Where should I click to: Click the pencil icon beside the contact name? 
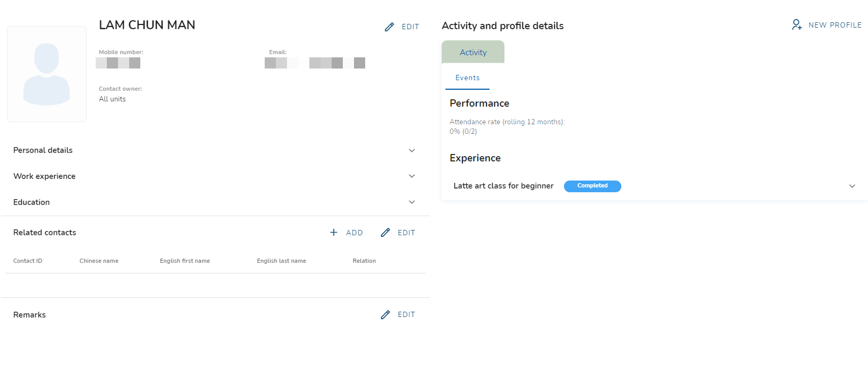tap(390, 27)
